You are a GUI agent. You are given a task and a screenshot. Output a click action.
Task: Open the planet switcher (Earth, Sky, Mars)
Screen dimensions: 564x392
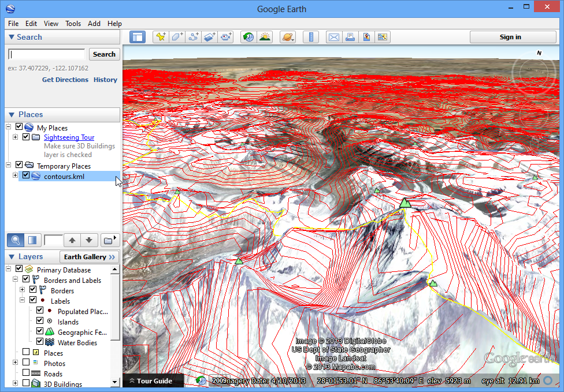pos(288,37)
